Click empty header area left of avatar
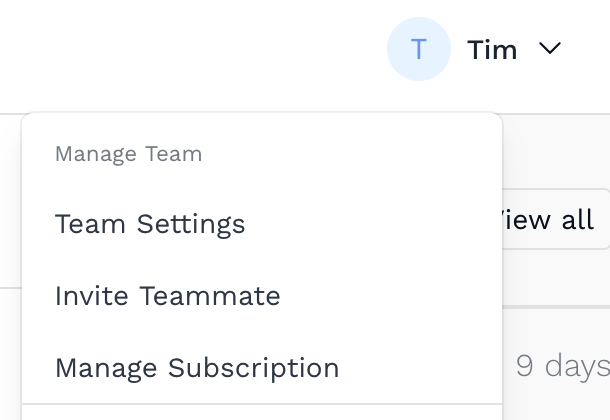 pos(195,49)
